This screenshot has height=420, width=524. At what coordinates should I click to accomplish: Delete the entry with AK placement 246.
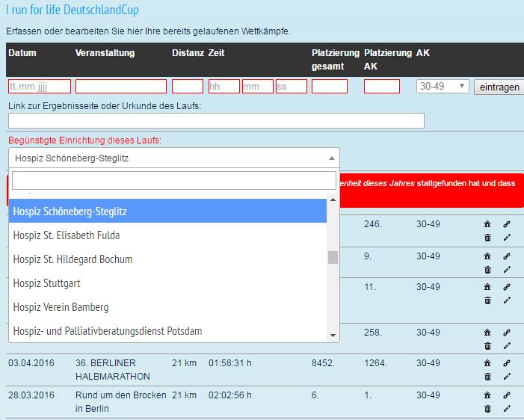click(487, 238)
